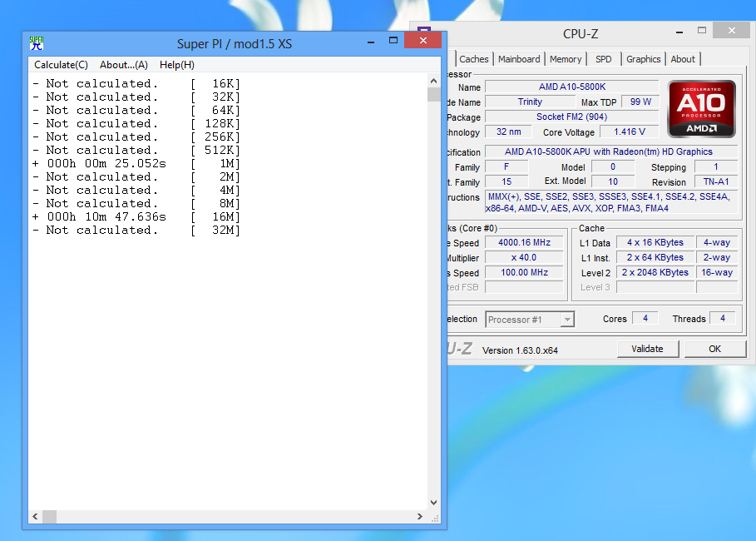756x541 pixels.
Task: Click the package field Socket FM2 (904)
Action: coord(572,117)
